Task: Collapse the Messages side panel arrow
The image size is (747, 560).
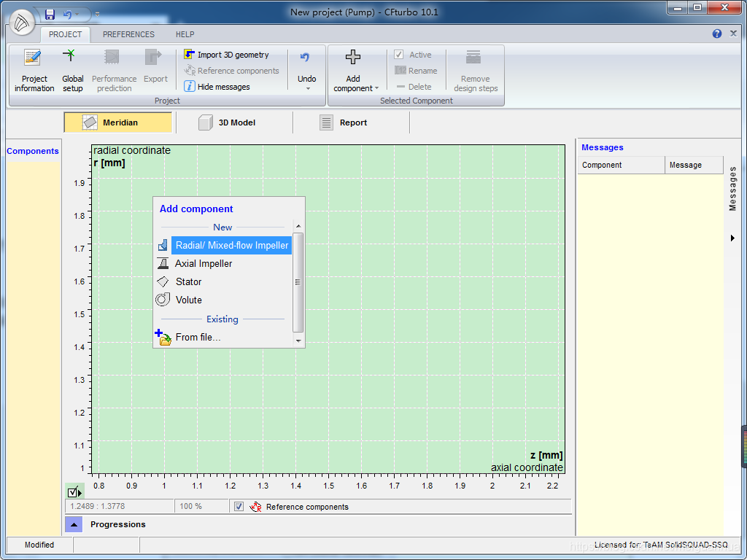Action: tap(732, 238)
